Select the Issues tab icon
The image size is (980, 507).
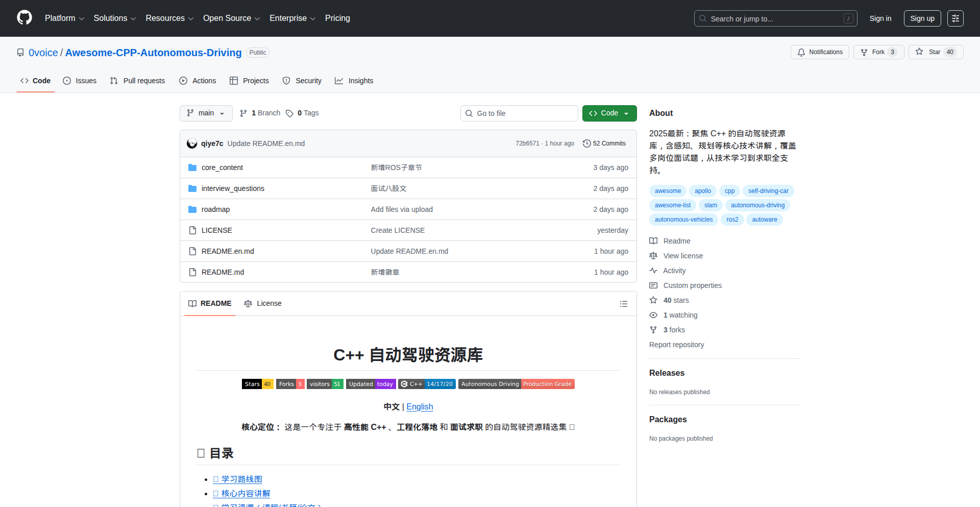coord(67,81)
